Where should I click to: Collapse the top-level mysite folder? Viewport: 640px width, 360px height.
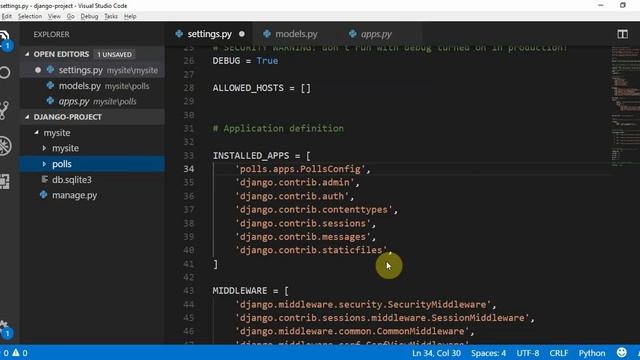(36, 133)
